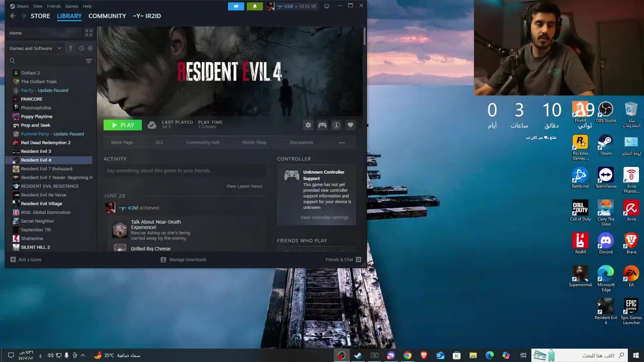This screenshot has width=644, height=362.
Task: Open Help menu
Action: [87, 6]
